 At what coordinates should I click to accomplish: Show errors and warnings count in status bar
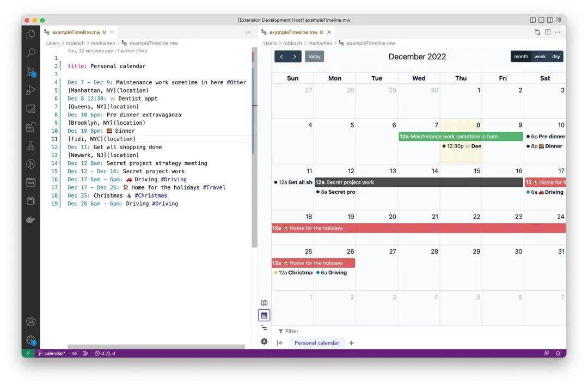[x=105, y=353]
